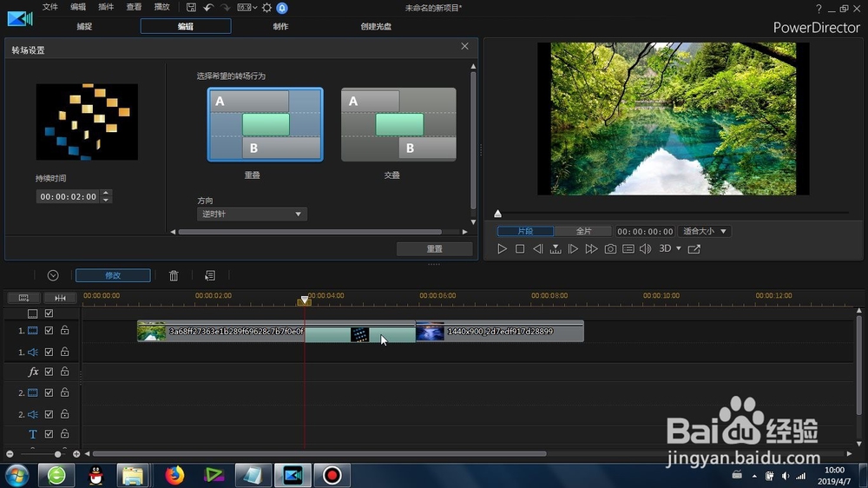The image size is (868, 488).
Task: Click the 修改 button
Action: (113, 275)
